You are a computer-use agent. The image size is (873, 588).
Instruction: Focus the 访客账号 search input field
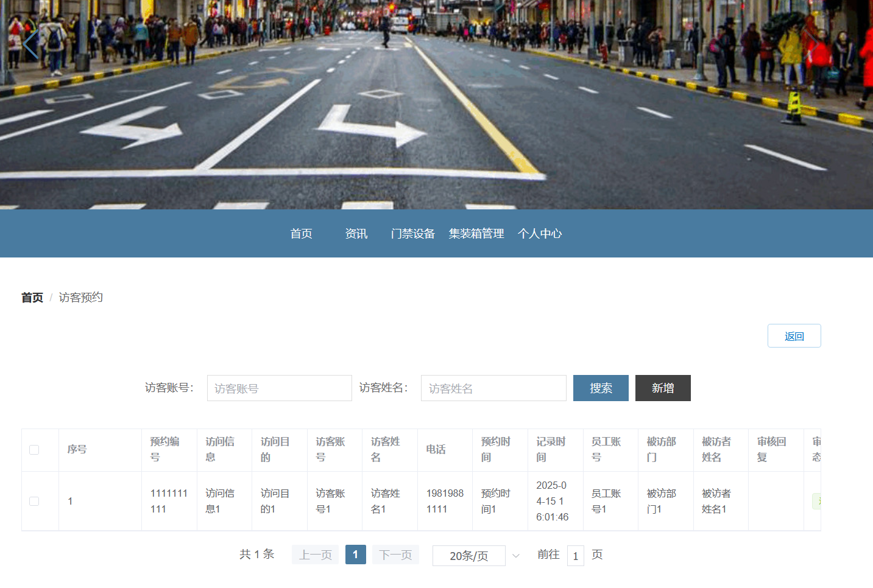pos(279,388)
